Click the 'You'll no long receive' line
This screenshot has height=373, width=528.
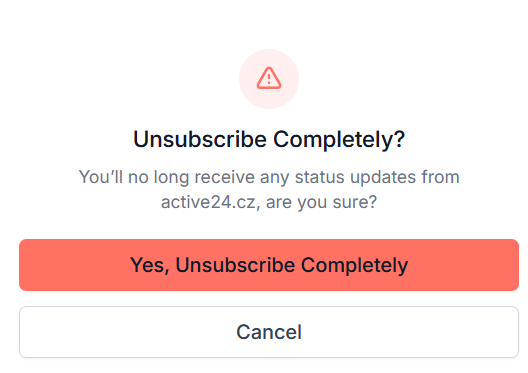[269, 177]
